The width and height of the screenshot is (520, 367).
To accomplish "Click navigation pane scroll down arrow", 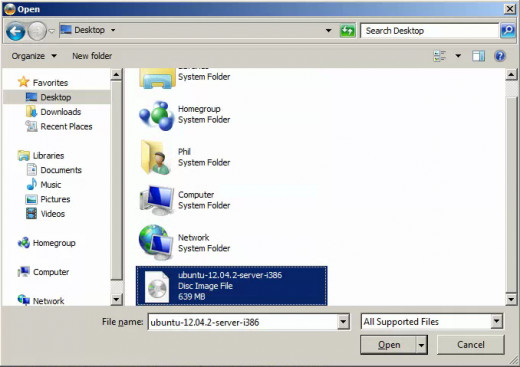I will click(x=116, y=299).
